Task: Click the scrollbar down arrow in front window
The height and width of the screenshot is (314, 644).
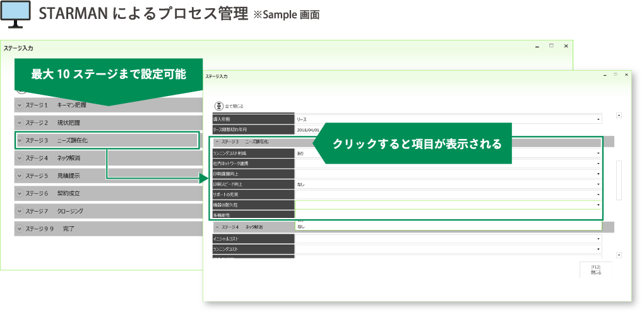Action: (x=619, y=255)
